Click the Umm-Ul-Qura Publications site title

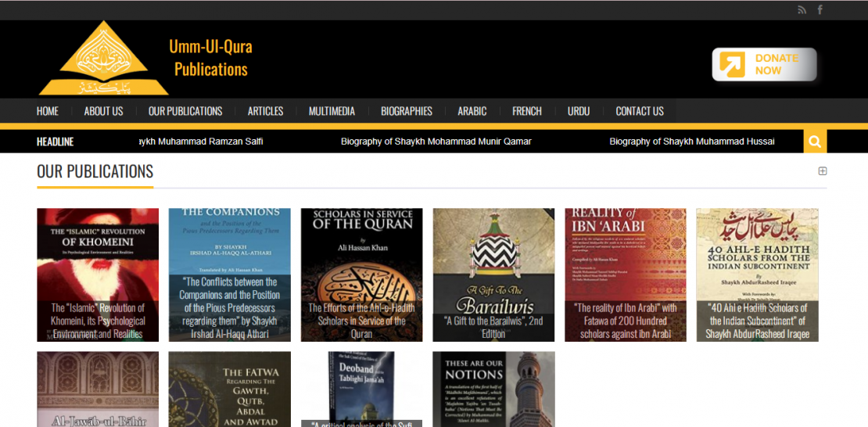(211, 58)
